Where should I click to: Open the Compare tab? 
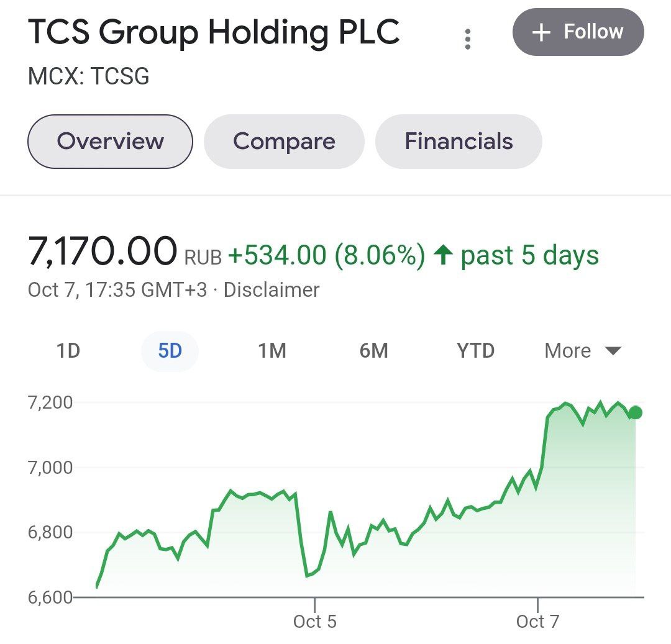(x=284, y=142)
